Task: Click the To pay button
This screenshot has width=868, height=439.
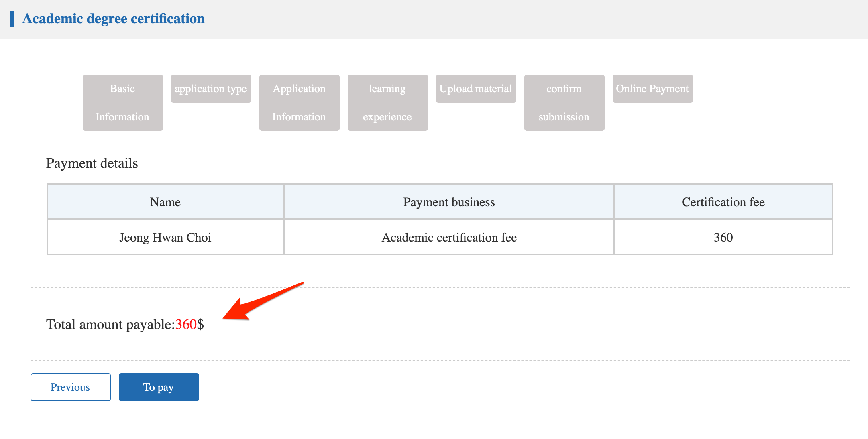Action: [x=159, y=387]
